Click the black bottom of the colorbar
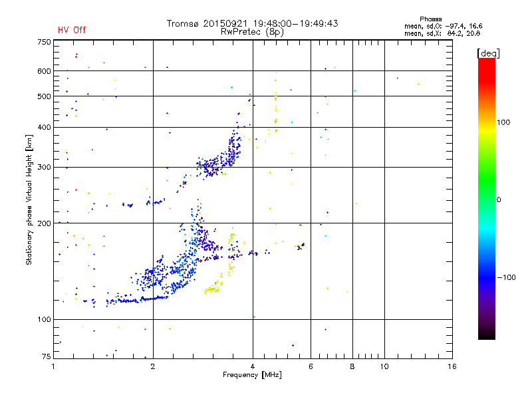The height and width of the screenshot is (399, 532). pyautogui.click(x=487, y=334)
